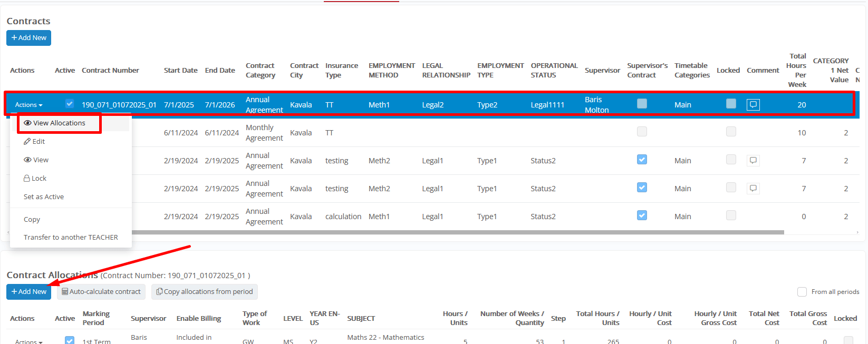The image size is (868, 344).
Task: Select Copy from actions menu
Action: [x=32, y=219]
